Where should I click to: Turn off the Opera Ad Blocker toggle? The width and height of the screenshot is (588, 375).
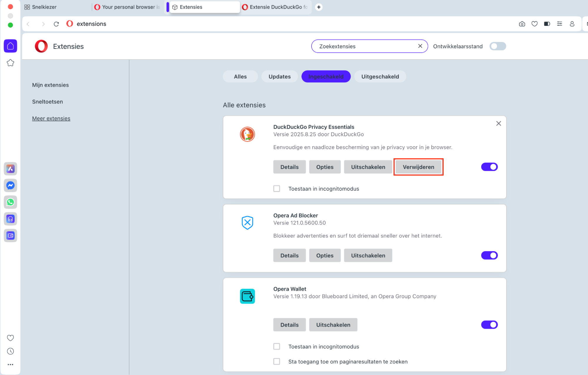pos(489,255)
